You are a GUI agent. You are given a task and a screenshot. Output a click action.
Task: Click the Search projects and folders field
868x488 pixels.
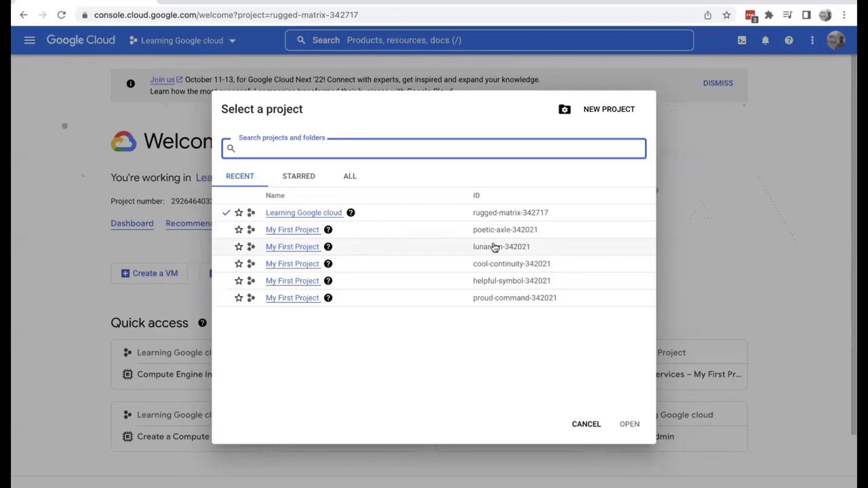coord(437,148)
